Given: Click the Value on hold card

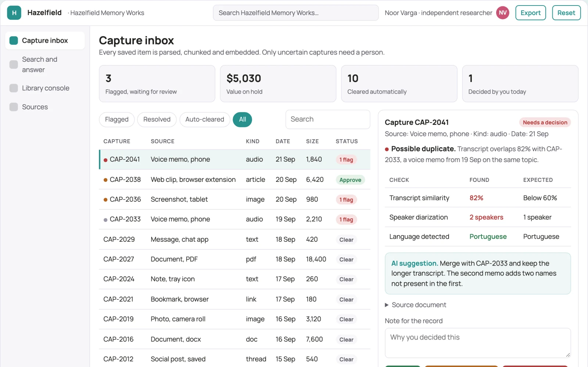Looking at the screenshot, I should [x=278, y=84].
